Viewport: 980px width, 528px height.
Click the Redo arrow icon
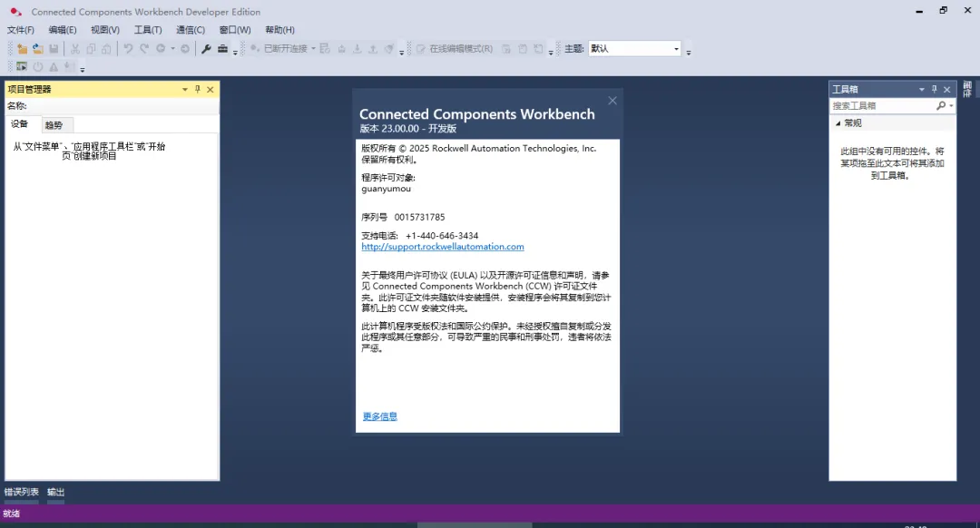click(143, 49)
